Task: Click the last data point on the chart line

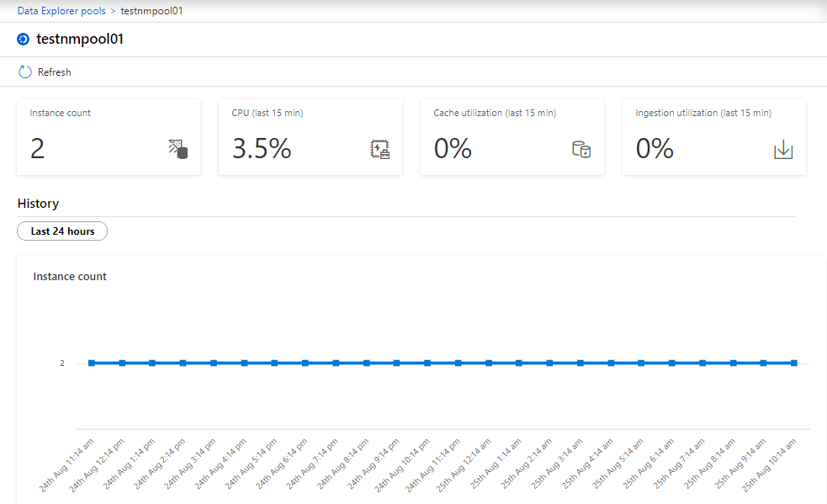Action: point(793,363)
